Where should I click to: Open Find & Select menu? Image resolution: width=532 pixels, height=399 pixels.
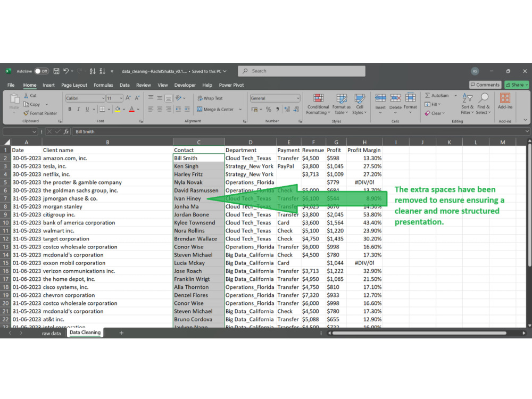point(483,104)
